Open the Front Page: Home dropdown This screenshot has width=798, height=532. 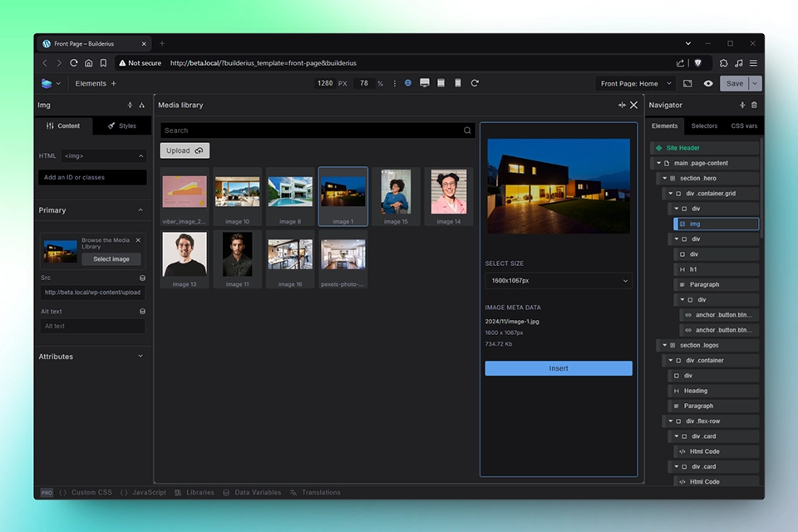tap(638, 83)
